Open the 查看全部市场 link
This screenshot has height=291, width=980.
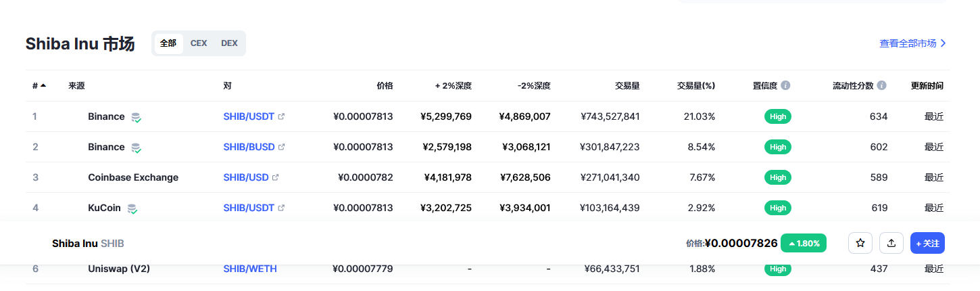[912, 43]
